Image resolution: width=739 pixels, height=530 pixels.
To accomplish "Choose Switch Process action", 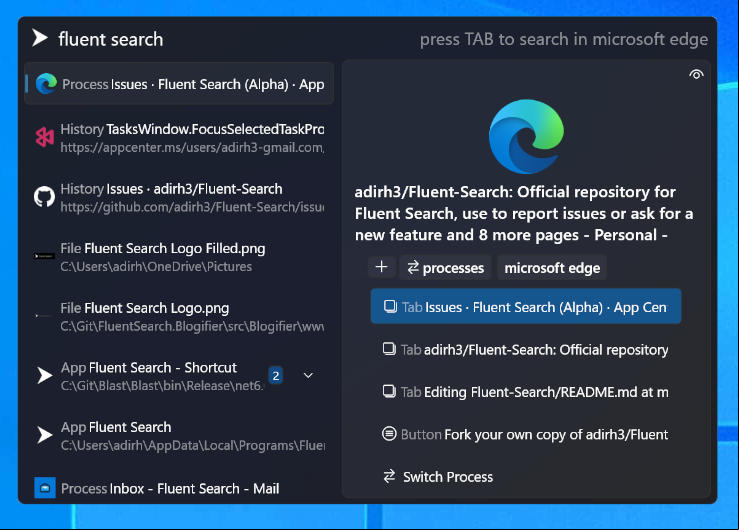I will (x=526, y=477).
